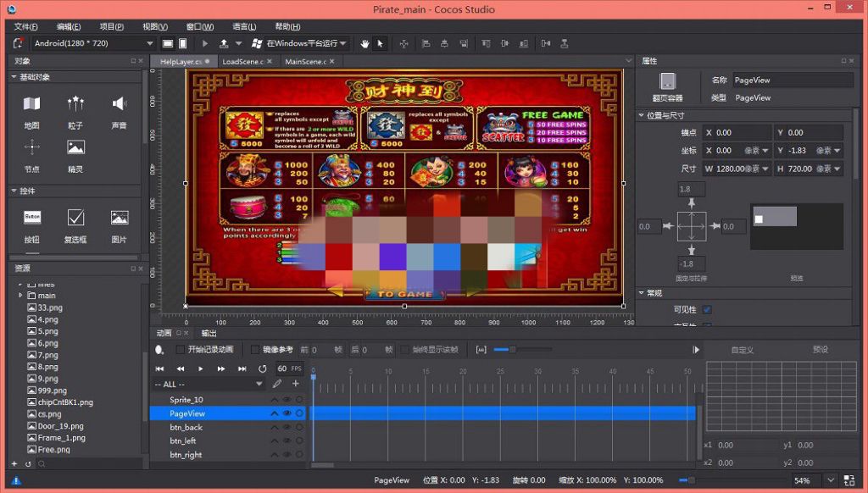Click the pencil icon next to ALL dropdown

click(x=277, y=384)
